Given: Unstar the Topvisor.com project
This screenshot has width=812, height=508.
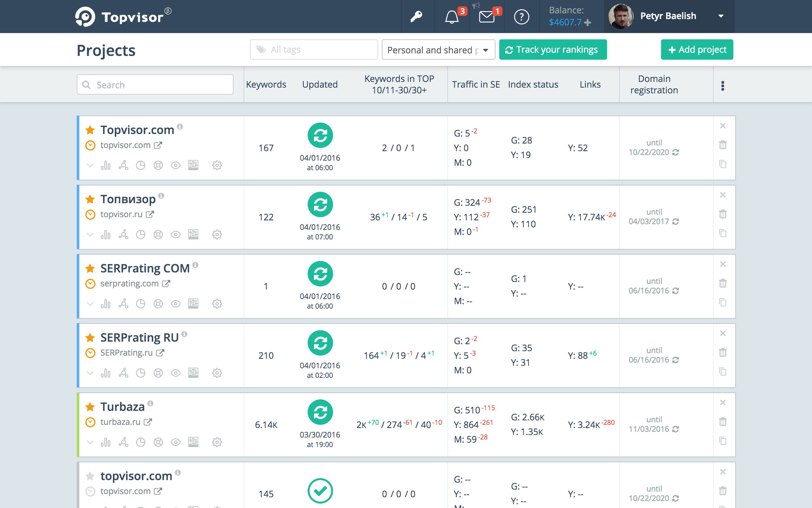Looking at the screenshot, I should [90, 130].
